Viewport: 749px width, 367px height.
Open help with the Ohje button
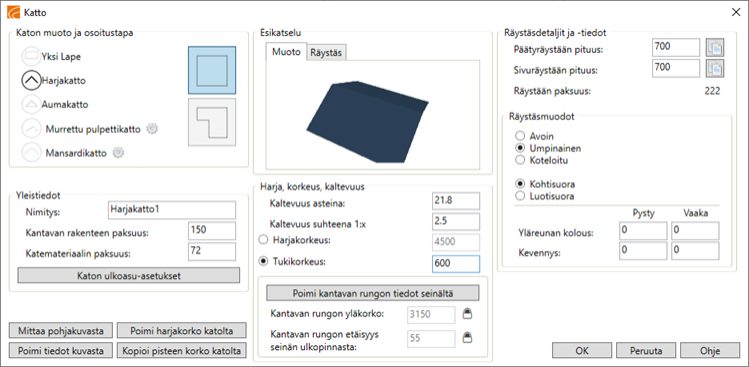(710, 350)
